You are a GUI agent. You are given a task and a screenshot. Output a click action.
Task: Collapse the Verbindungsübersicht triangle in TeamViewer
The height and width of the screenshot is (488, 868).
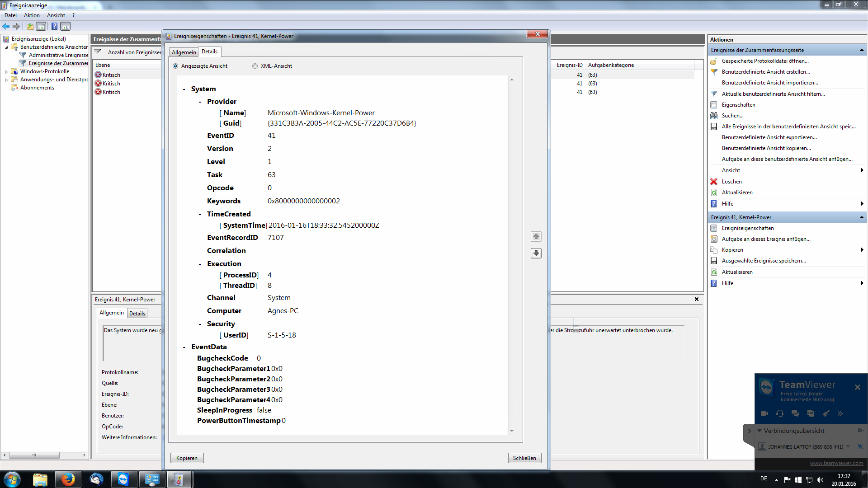[759, 431]
